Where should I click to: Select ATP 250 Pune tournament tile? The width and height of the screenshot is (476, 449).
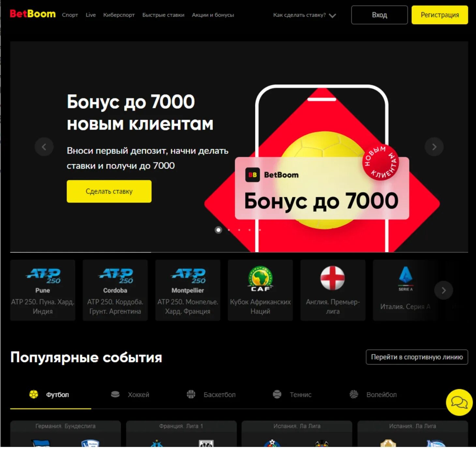pyautogui.click(x=43, y=290)
